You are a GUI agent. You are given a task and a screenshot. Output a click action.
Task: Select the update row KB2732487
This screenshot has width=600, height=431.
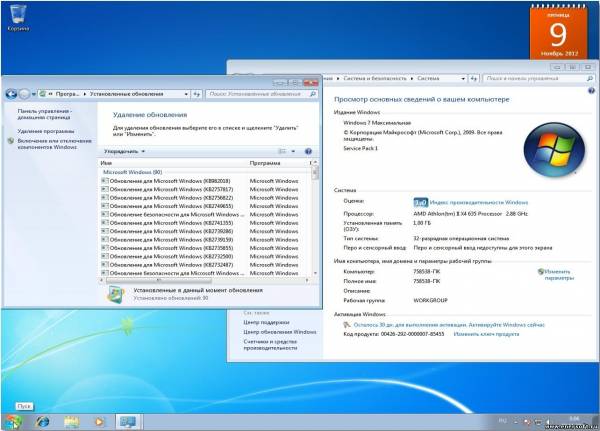pos(204,265)
